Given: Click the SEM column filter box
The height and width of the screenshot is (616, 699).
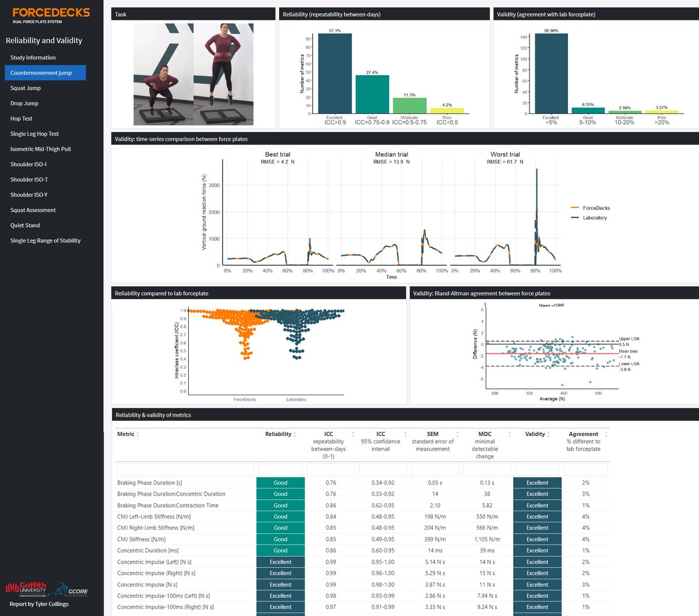Looking at the screenshot, I should 435,469.
